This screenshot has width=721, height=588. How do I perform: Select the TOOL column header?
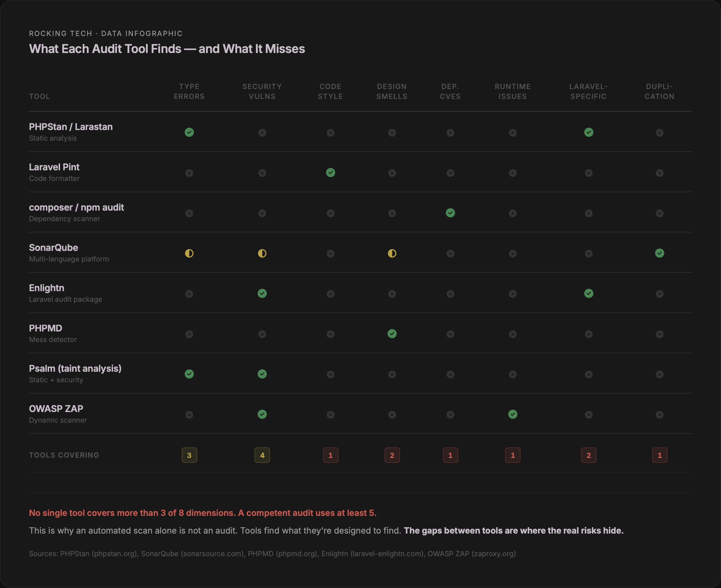pos(40,96)
